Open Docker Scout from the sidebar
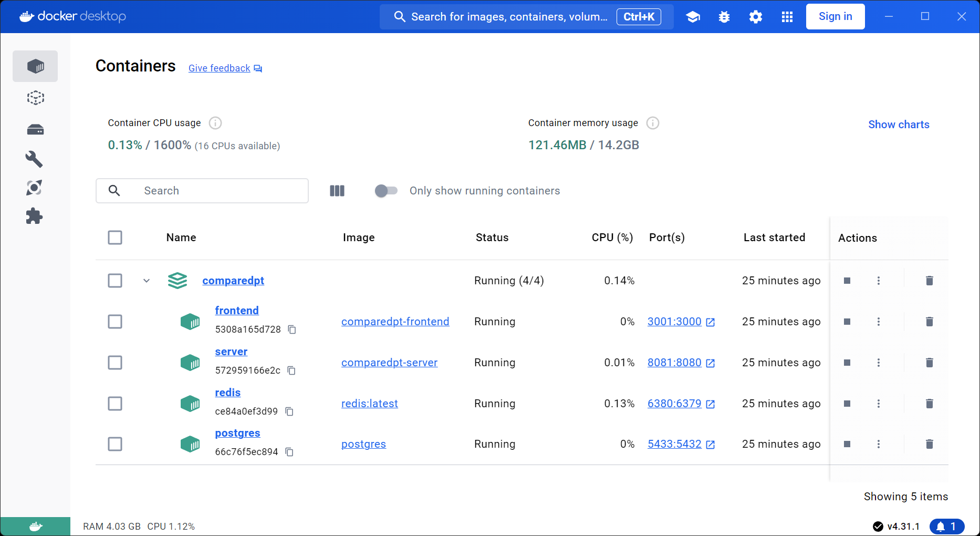 click(x=35, y=188)
